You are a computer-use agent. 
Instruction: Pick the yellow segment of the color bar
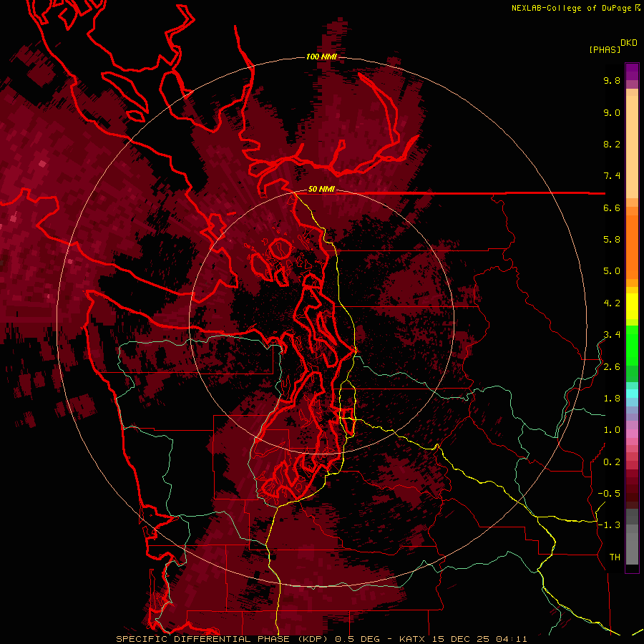[x=632, y=306]
